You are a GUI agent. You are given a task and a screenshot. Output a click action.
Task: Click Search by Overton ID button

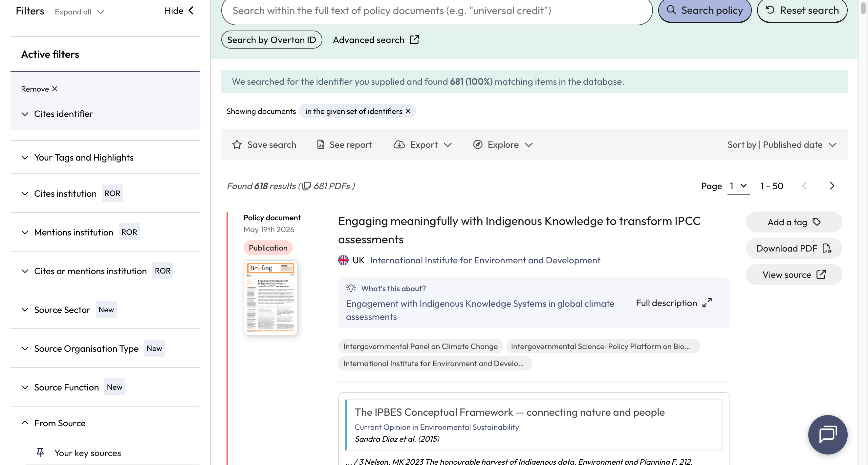click(x=271, y=40)
